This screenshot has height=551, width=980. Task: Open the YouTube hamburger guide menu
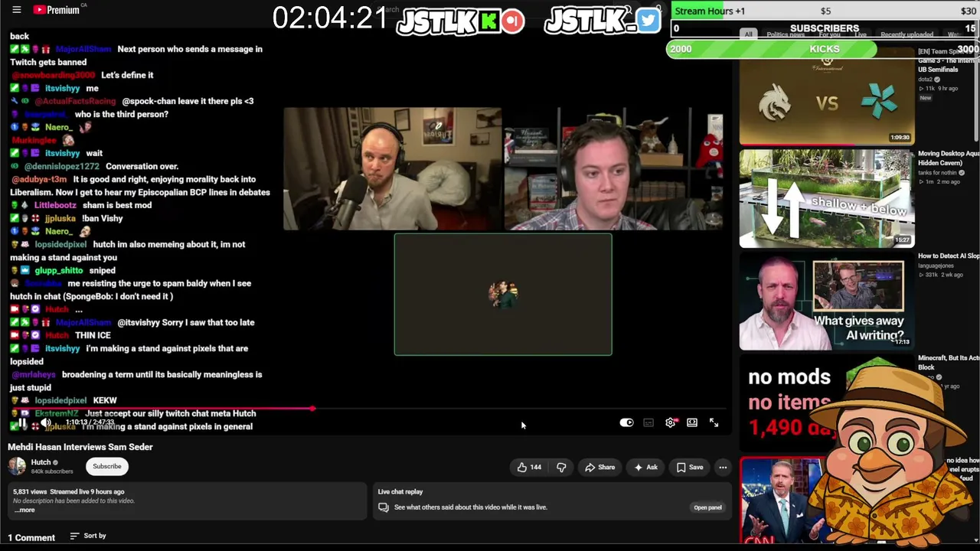coord(16,10)
